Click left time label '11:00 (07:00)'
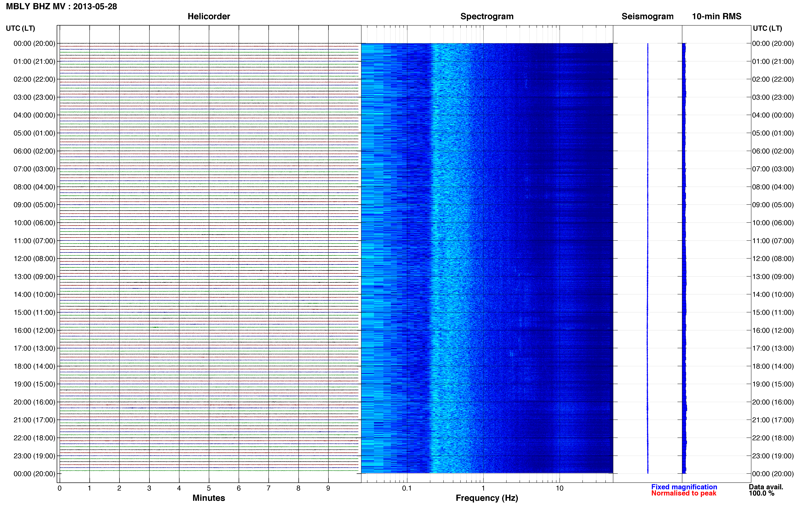The image size is (812, 508). 34,241
